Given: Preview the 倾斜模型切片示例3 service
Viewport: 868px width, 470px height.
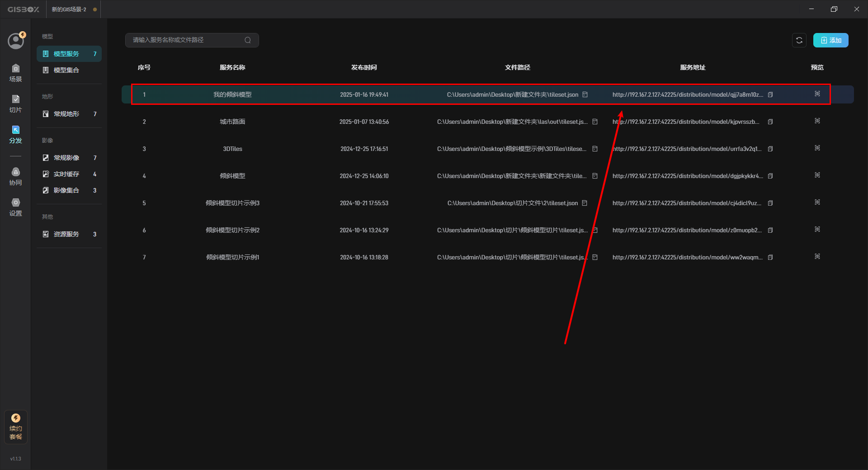Looking at the screenshot, I should coord(817,202).
